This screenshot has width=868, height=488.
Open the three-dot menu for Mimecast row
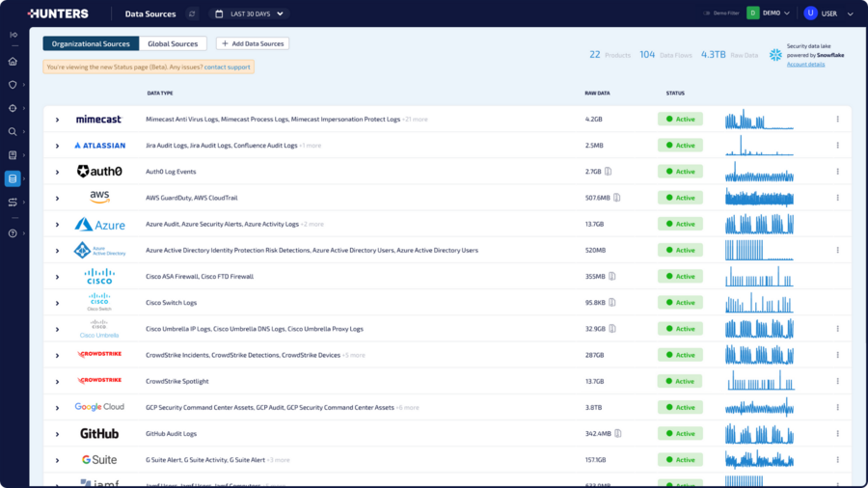837,120
